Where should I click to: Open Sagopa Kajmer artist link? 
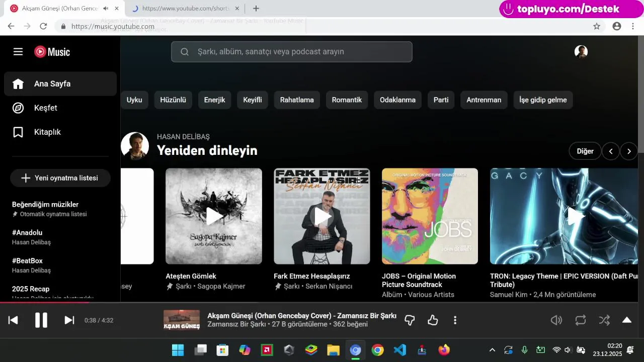pos(221,286)
